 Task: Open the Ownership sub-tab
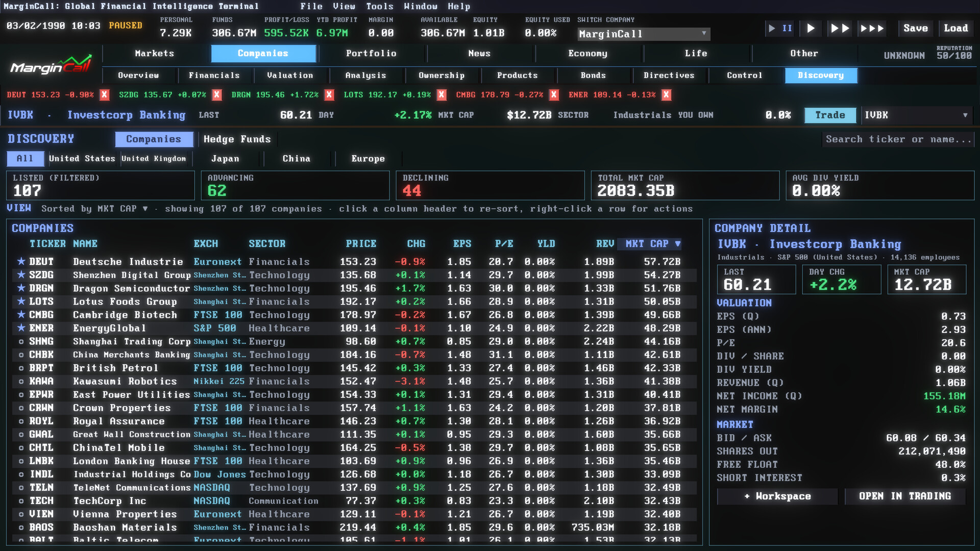click(442, 76)
